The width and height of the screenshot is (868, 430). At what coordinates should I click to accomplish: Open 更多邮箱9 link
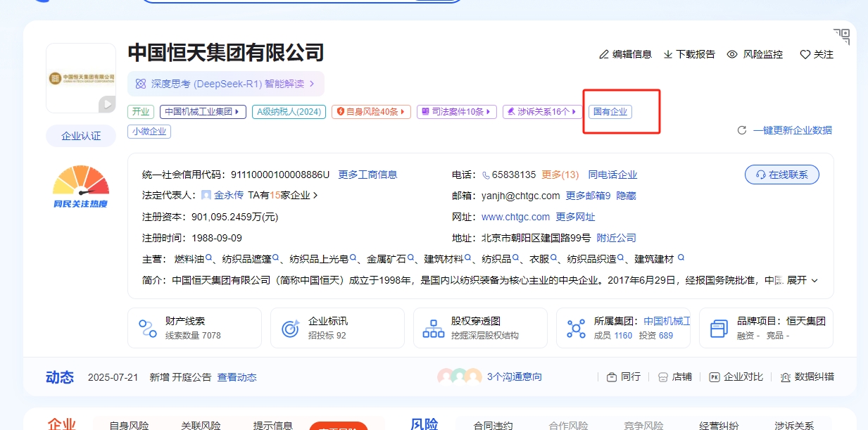pyautogui.click(x=588, y=196)
